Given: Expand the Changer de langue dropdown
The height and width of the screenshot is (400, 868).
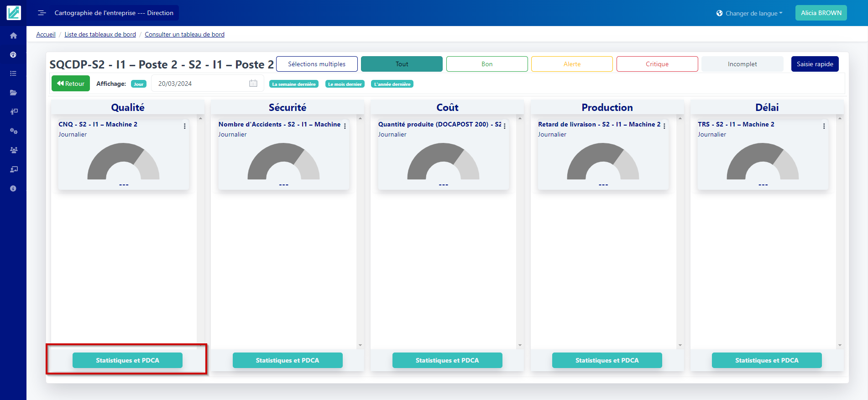Looking at the screenshot, I should [749, 13].
